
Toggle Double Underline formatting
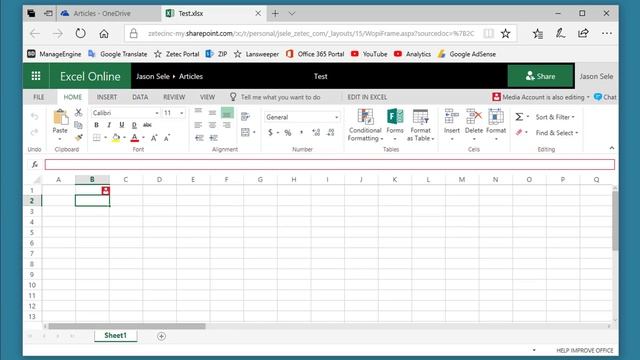134,125
